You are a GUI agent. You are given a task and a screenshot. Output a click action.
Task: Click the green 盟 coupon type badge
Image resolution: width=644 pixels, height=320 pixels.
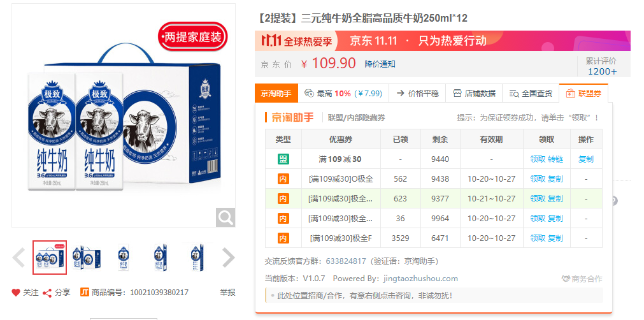(x=283, y=159)
